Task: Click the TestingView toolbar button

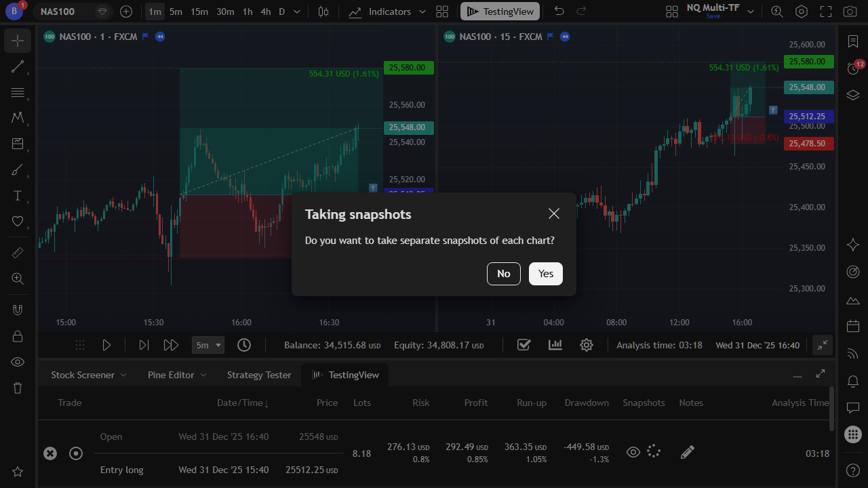Action: [x=500, y=12]
